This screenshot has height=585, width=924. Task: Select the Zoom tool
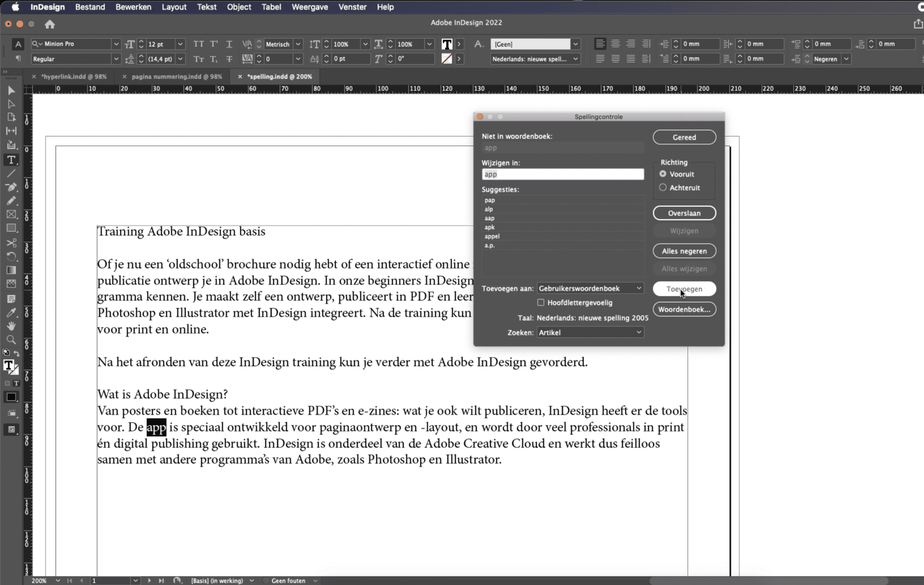[x=11, y=340]
